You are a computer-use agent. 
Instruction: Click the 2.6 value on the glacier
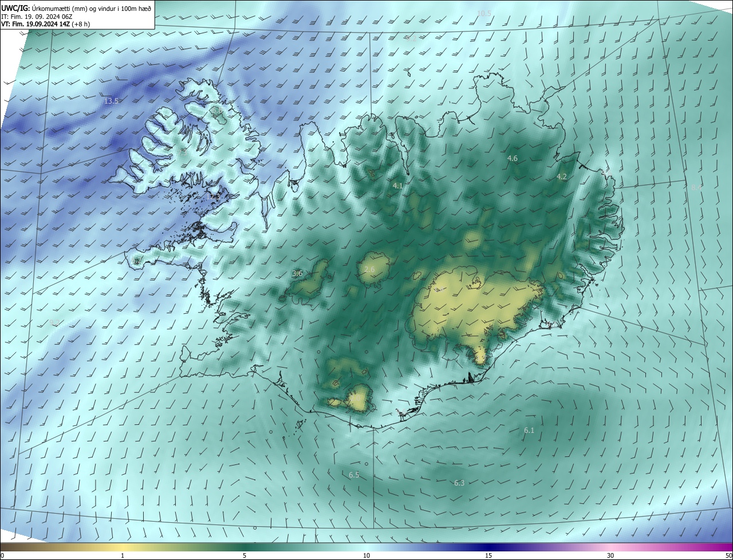coord(369,269)
